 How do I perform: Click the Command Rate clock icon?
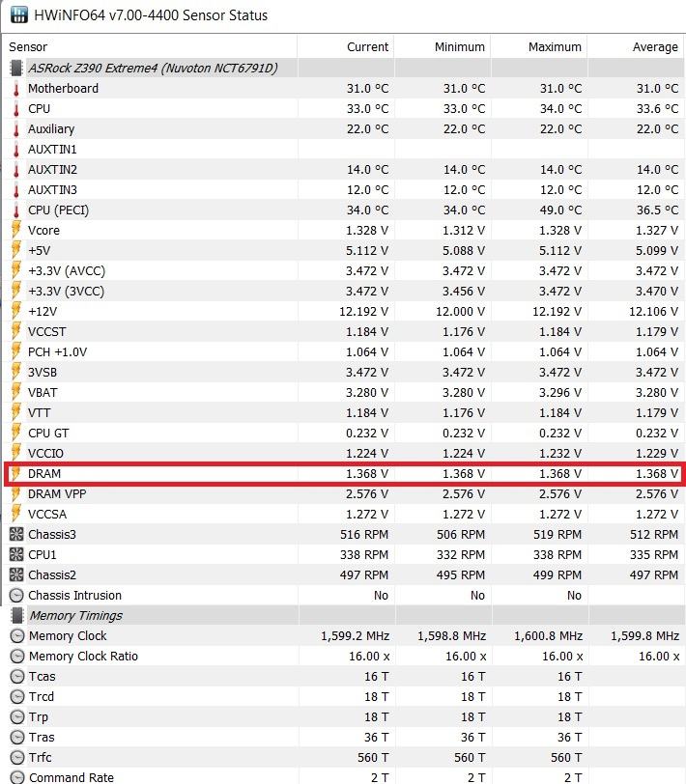point(17,777)
